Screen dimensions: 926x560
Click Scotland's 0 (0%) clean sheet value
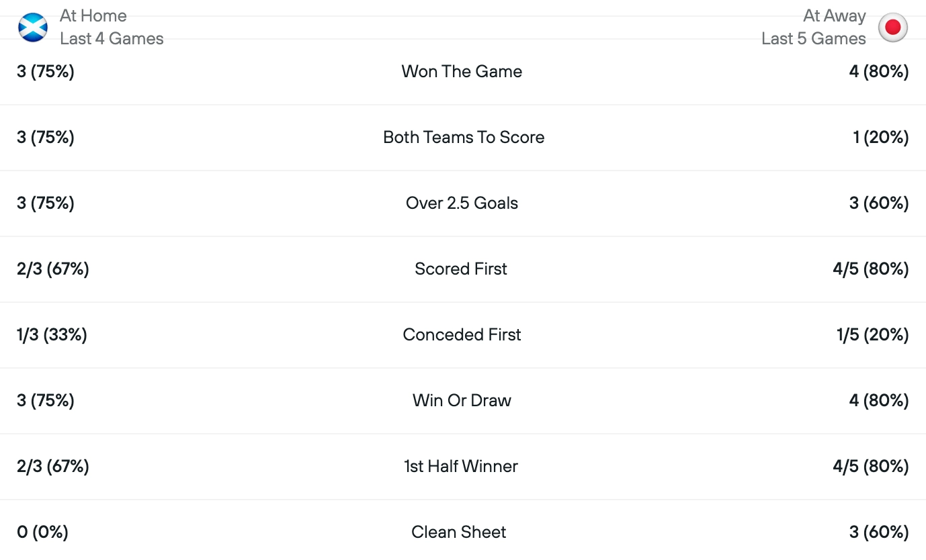42,532
